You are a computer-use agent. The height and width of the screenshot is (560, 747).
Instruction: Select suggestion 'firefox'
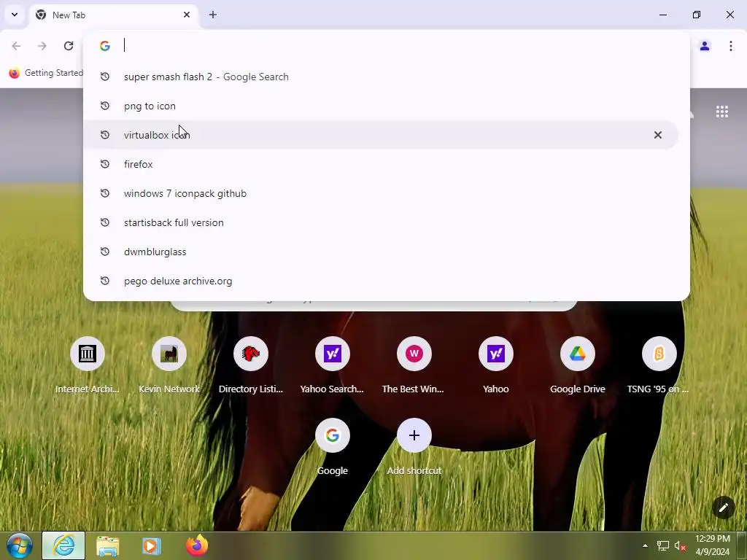(381, 164)
